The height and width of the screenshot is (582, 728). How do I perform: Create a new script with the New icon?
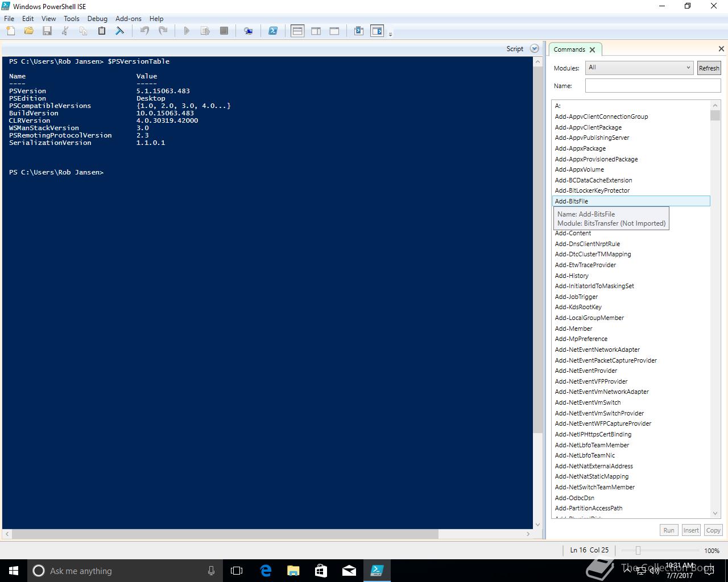pyautogui.click(x=11, y=31)
